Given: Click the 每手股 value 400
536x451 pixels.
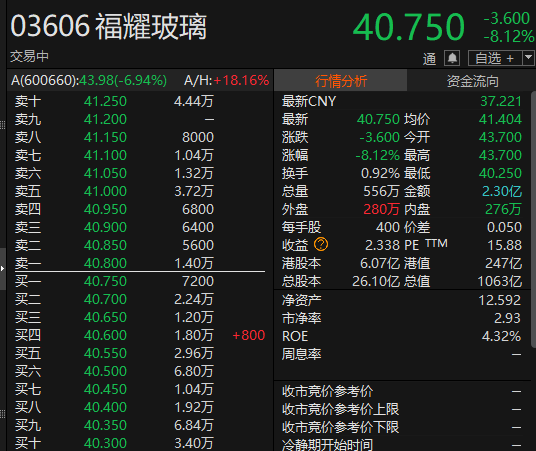Looking at the screenshot, I should click(x=388, y=227).
